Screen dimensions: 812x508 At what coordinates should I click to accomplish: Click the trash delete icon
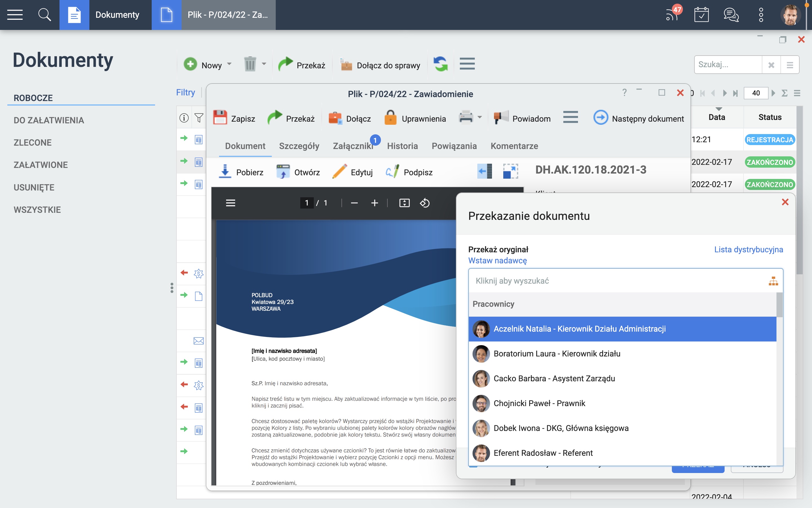250,64
